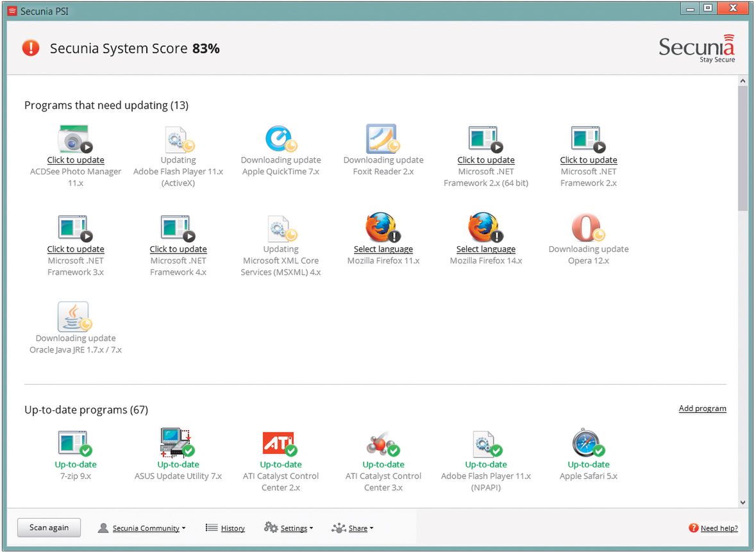Click the Microsoft .NET Framework 4.x icon

[x=178, y=228]
